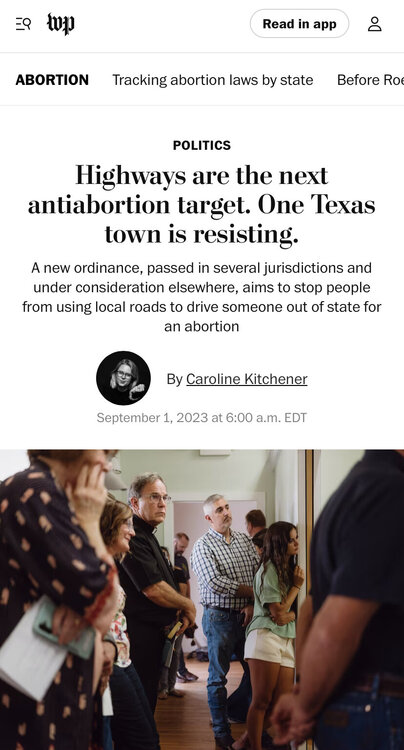Click the Highways antiabortion target headline
The width and height of the screenshot is (404, 750).
pos(202,204)
